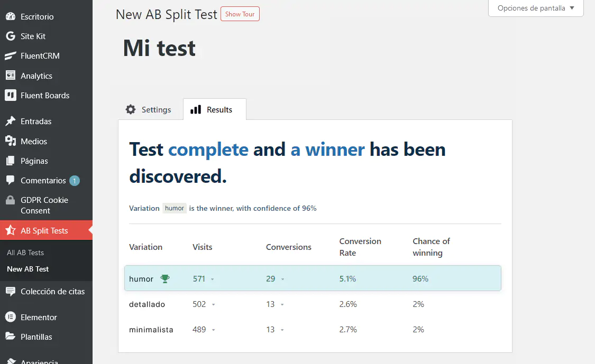
Task: Click the Escritorio dashboard icon
Action: pyautogui.click(x=10, y=16)
